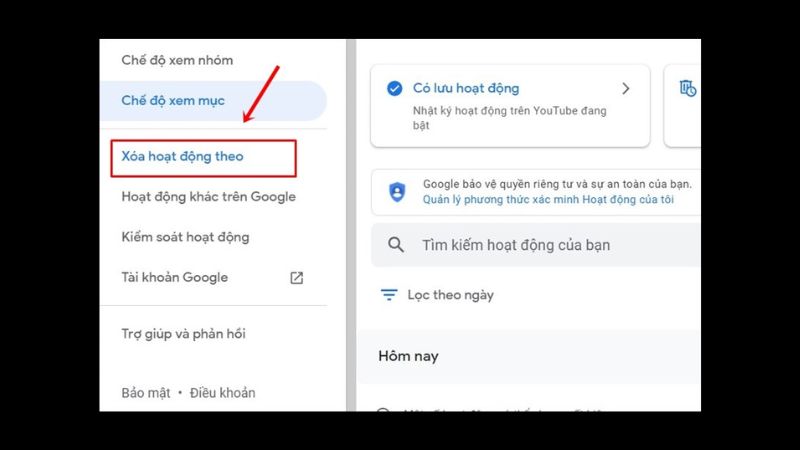Click the blue privacy shield icon
The height and width of the screenshot is (450, 800).
397,192
